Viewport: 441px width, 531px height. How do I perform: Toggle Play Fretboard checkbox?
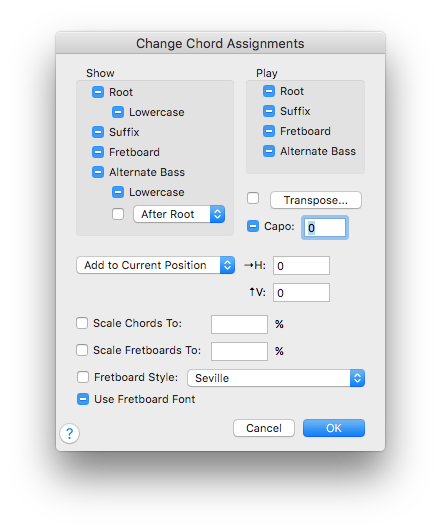269,131
